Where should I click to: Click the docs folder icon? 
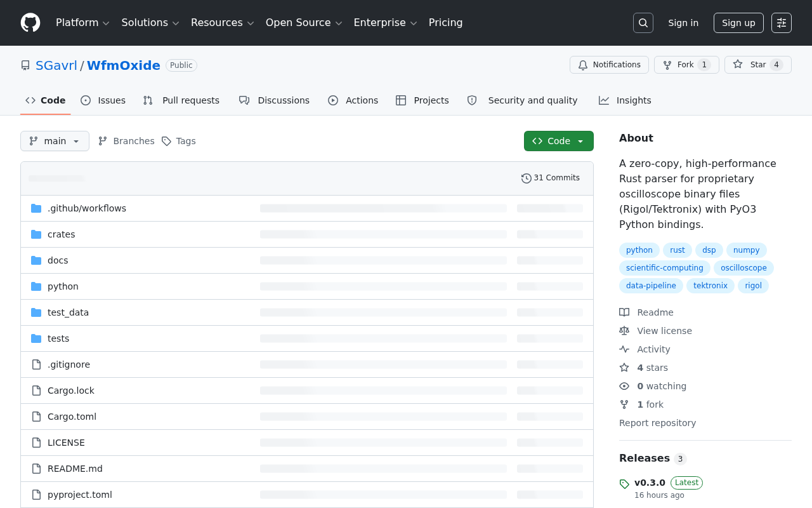(x=36, y=260)
